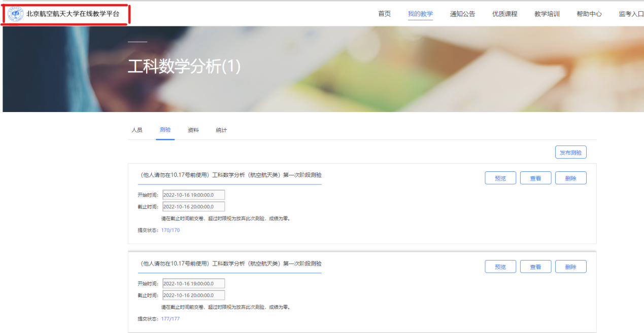644x333 pixels.
Task: Open the 统计 tab
Action: 221,130
